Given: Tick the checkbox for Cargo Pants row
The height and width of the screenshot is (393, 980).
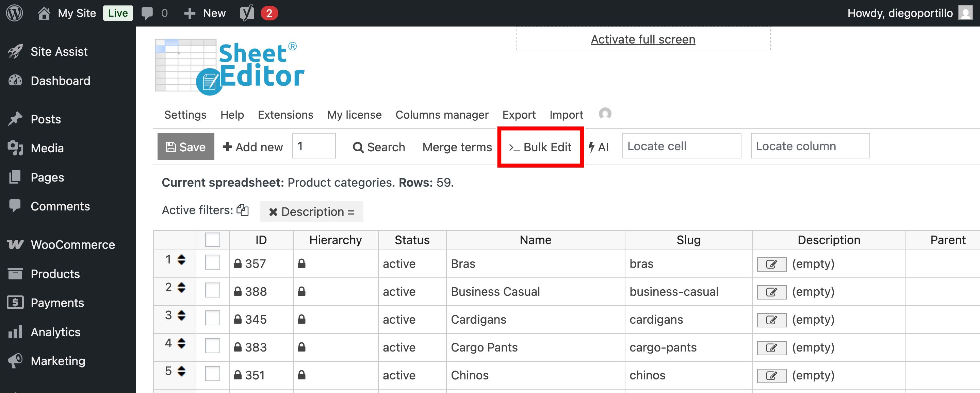Looking at the screenshot, I should coord(212,346).
